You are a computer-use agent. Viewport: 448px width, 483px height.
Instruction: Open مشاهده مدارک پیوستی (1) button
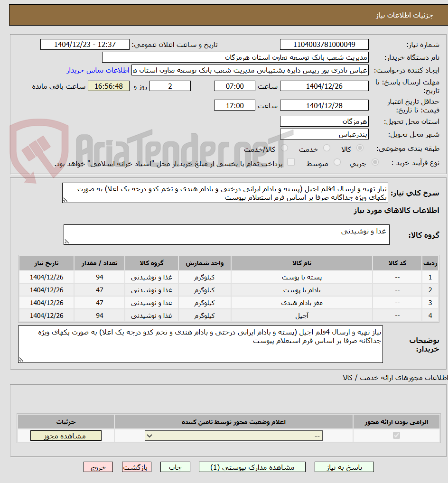(252, 467)
